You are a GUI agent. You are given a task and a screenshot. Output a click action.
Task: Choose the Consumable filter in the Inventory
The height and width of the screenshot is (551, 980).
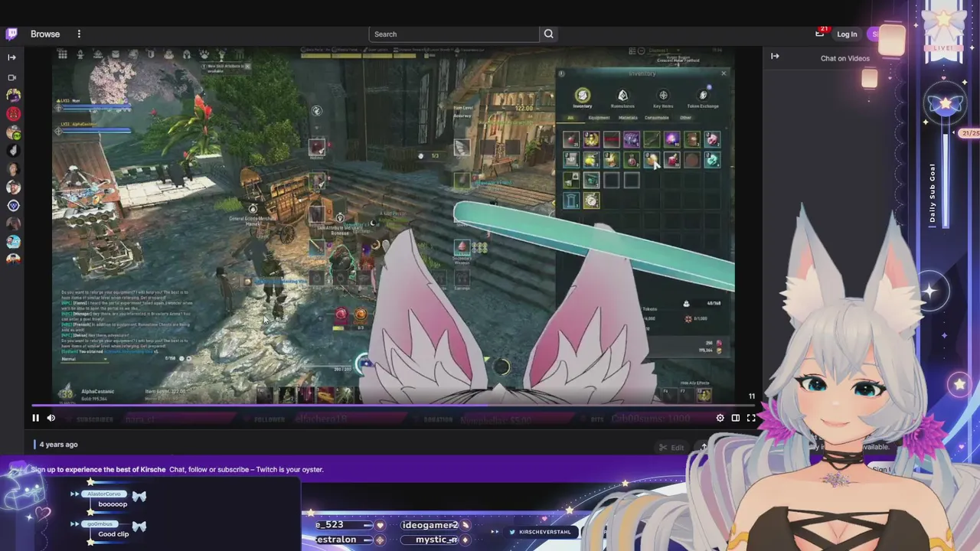point(656,118)
